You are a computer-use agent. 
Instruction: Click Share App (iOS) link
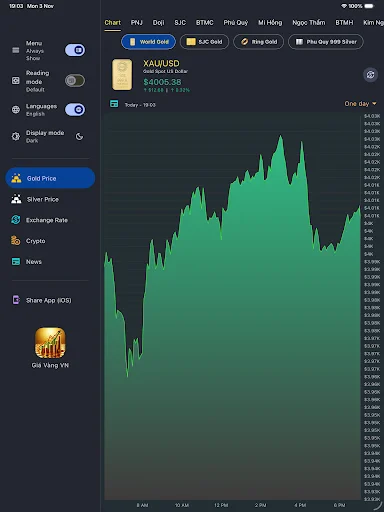tap(49, 300)
